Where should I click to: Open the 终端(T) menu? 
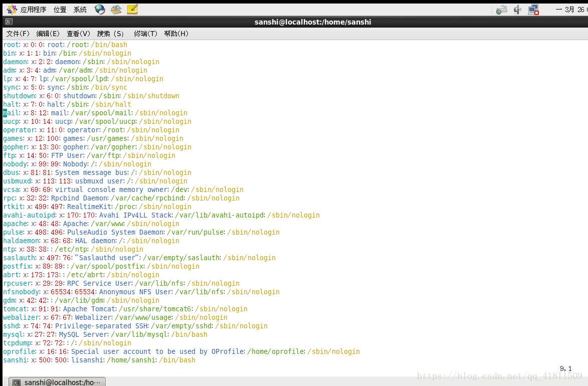click(x=145, y=34)
